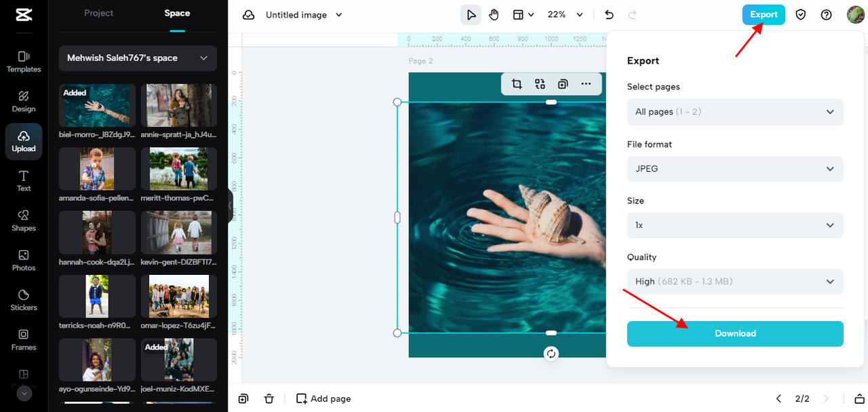Click the 2/2 page indicator

pos(802,398)
